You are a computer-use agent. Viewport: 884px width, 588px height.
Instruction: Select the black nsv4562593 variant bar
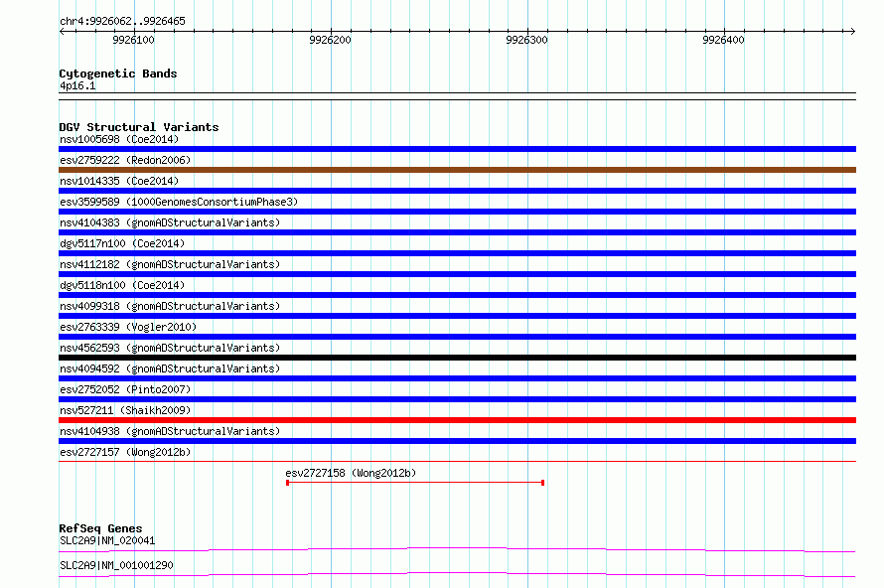click(457, 358)
